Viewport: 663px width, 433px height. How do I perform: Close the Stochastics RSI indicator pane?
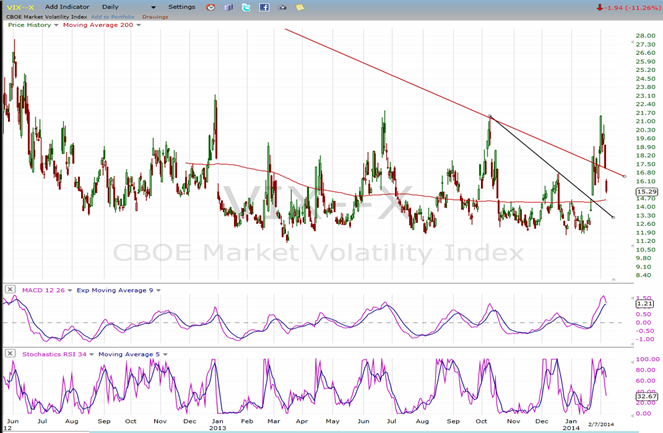(x=10, y=353)
